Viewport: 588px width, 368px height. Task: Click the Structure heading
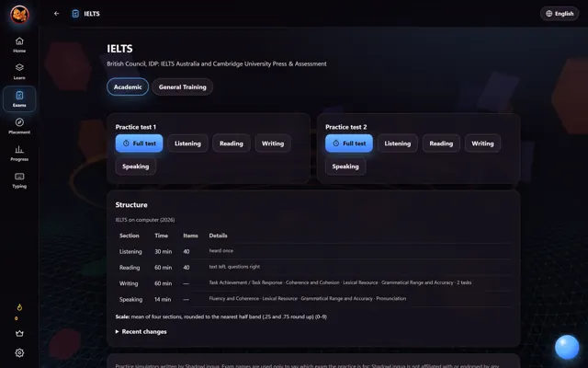click(x=131, y=204)
